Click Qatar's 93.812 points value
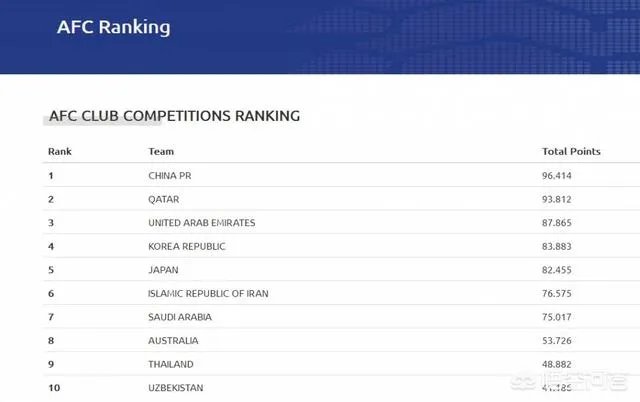Viewport: 640px width, 402px height. click(x=559, y=199)
